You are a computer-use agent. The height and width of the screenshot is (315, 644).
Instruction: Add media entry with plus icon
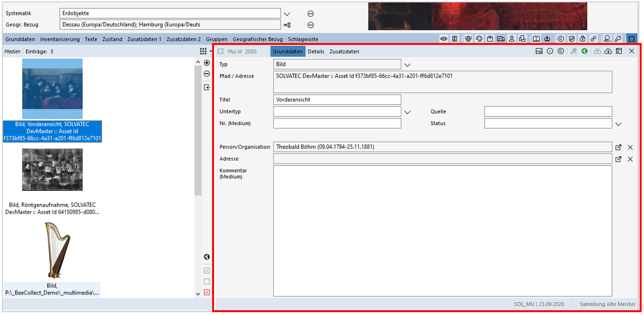click(x=207, y=63)
